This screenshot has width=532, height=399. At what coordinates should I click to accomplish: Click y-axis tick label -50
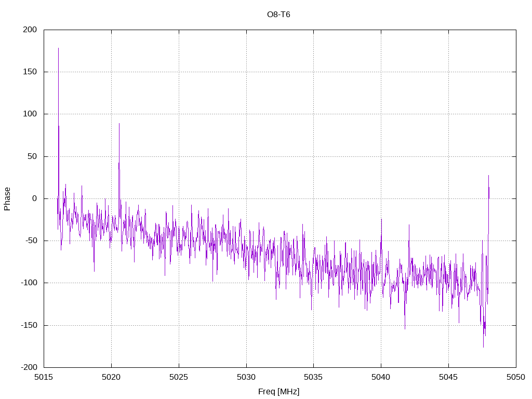pyautogui.click(x=31, y=241)
